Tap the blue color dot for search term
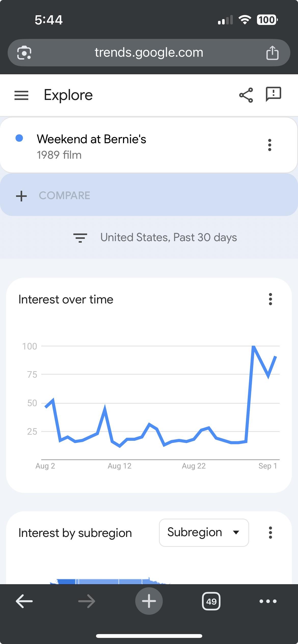 [19, 138]
